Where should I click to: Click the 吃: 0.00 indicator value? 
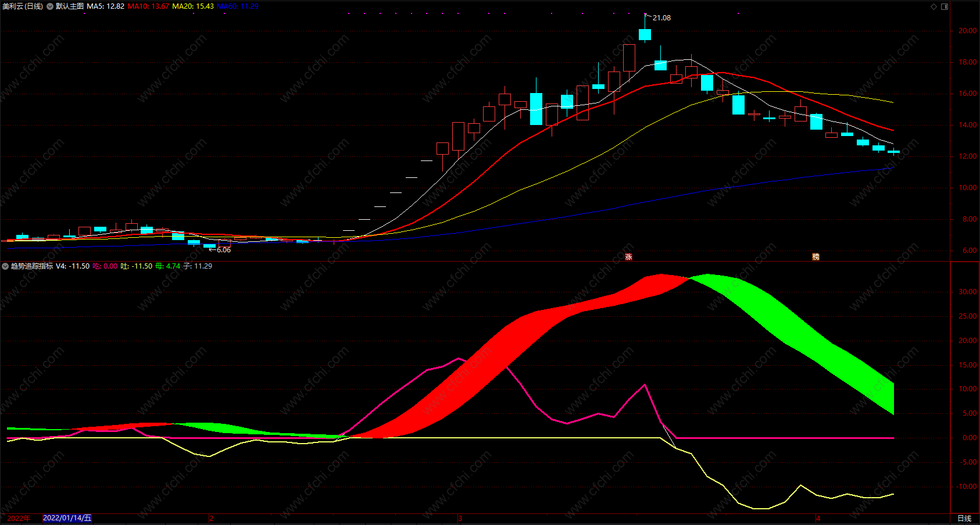coord(105,266)
